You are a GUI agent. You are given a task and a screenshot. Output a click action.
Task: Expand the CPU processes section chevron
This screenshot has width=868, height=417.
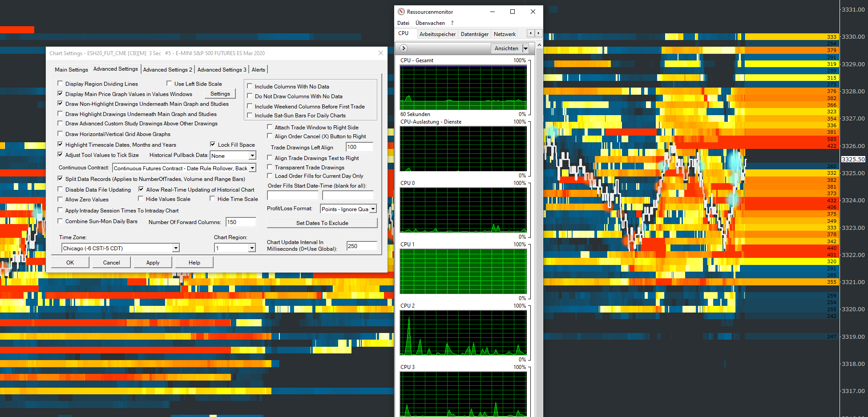pyautogui.click(x=404, y=48)
